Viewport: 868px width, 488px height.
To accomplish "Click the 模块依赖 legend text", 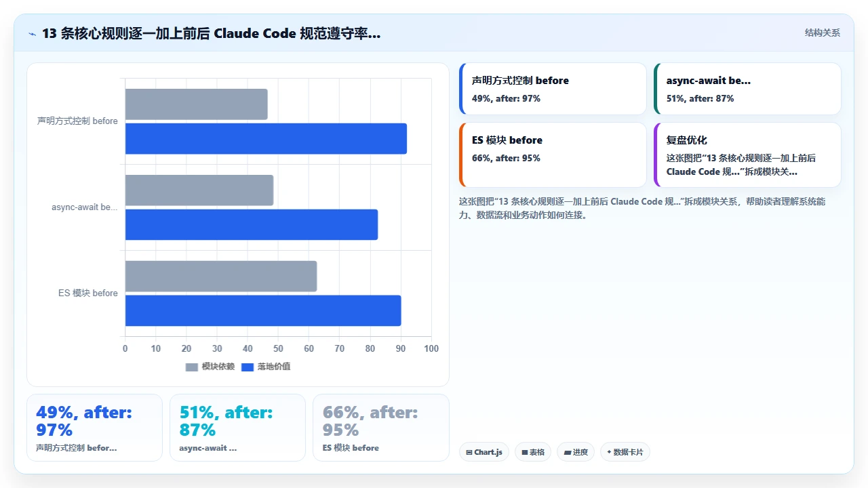I will (x=218, y=367).
